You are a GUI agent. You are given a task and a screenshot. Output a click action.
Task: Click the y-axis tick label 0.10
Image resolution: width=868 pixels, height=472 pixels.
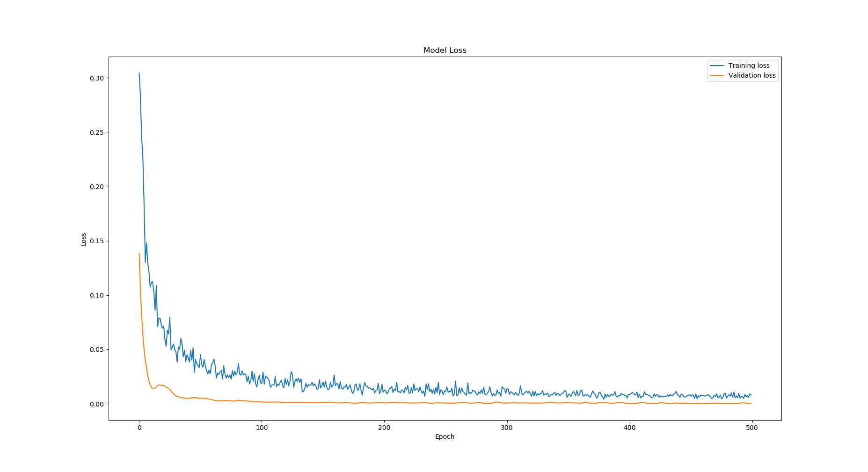point(96,296)
